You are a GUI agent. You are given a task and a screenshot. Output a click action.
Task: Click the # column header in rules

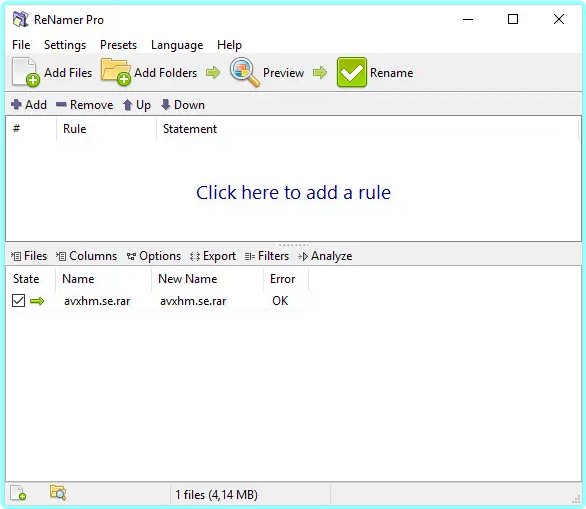click(x=31, y=129)
